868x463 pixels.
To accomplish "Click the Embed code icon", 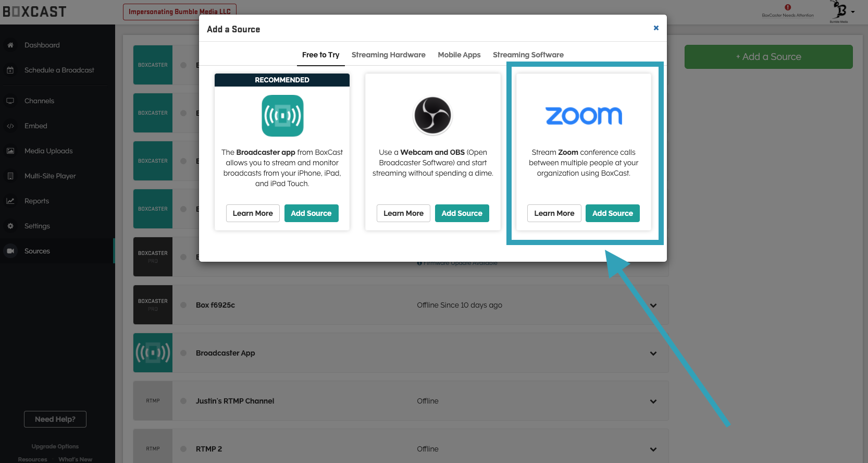I will coord(10,126).
